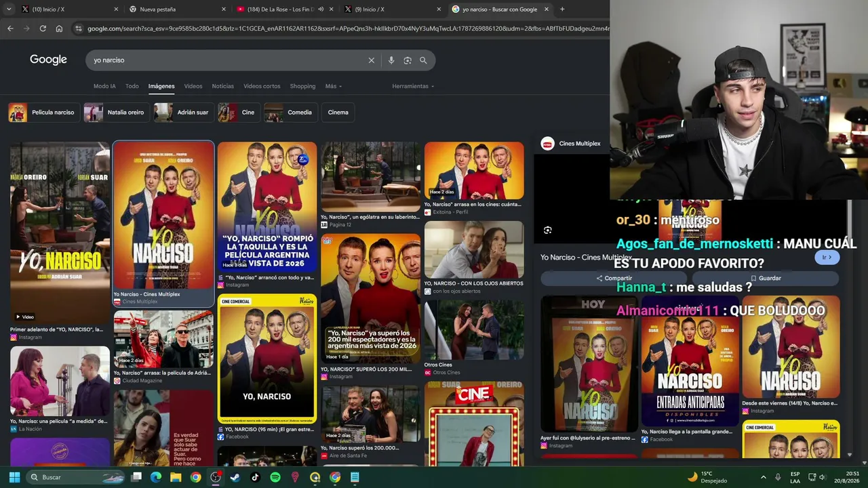Open the Videos cortos results tab
The image size is (868, 488).
262,86
